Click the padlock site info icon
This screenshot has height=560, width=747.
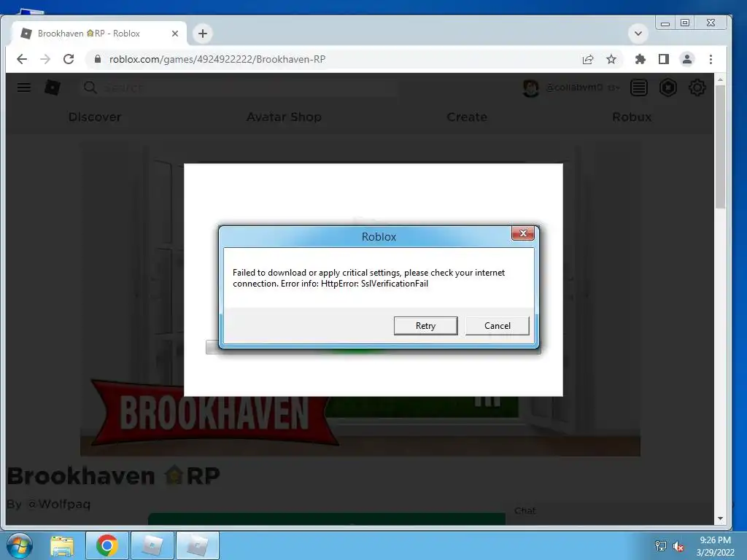98,59
